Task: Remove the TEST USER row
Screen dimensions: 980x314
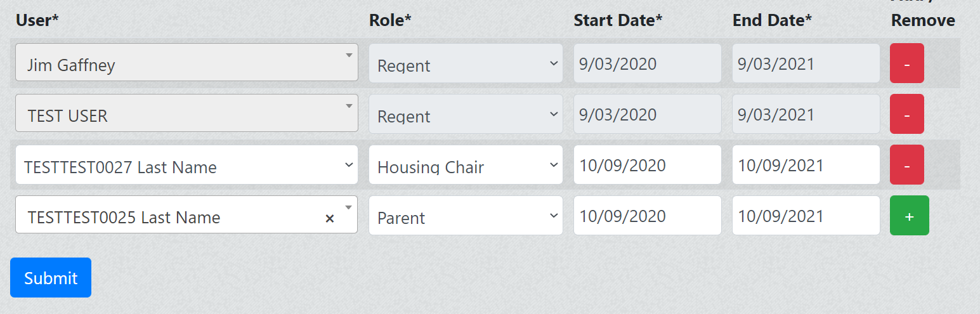Action: pos(906,114)
